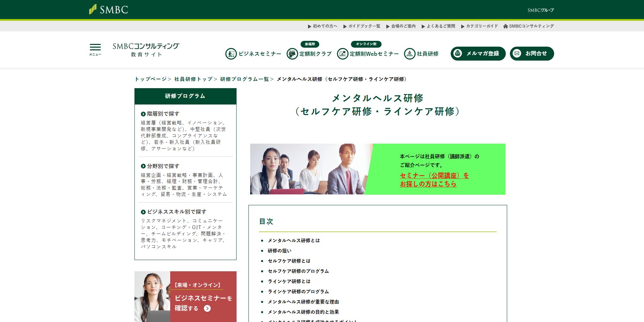Click the SMBCグループ link at top right
The width and height of the screenshot is (644, 322).
(541, 10)
